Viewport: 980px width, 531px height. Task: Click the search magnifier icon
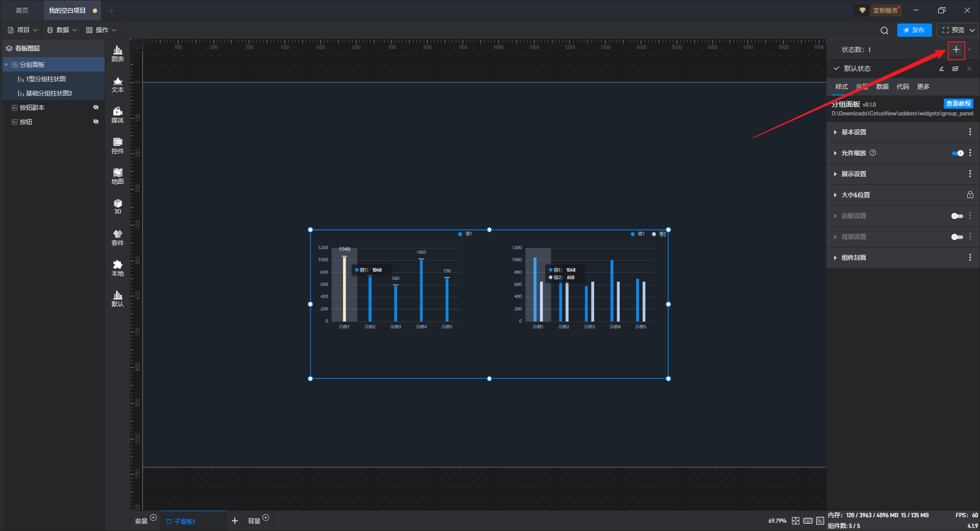[884, 31]
